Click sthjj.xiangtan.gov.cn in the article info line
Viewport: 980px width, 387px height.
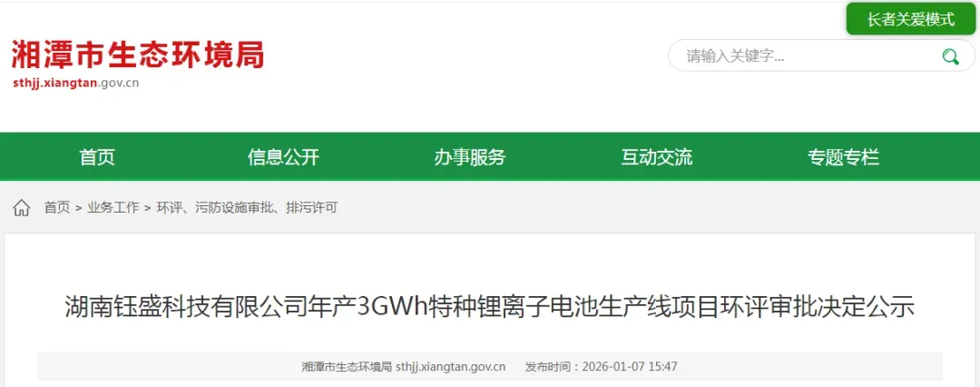point(451,366)
